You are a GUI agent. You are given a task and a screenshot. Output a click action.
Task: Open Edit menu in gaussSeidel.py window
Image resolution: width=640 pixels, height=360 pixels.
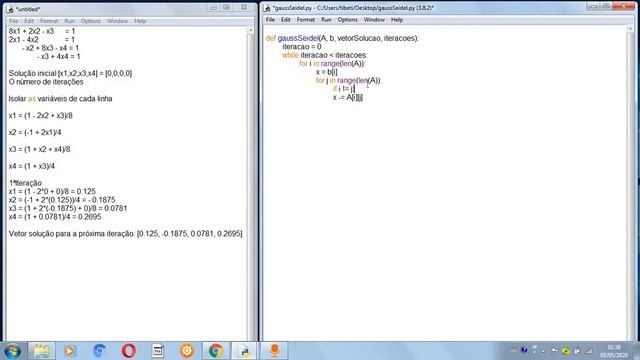285,20
